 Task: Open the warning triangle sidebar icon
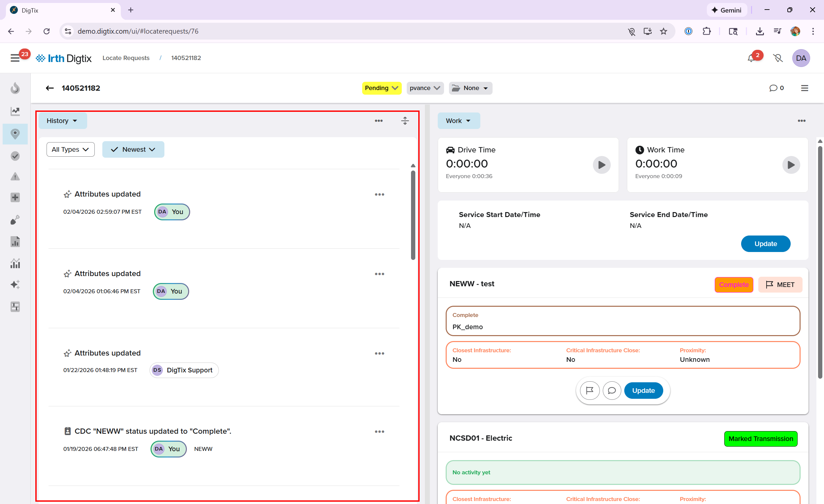point(15,176)
